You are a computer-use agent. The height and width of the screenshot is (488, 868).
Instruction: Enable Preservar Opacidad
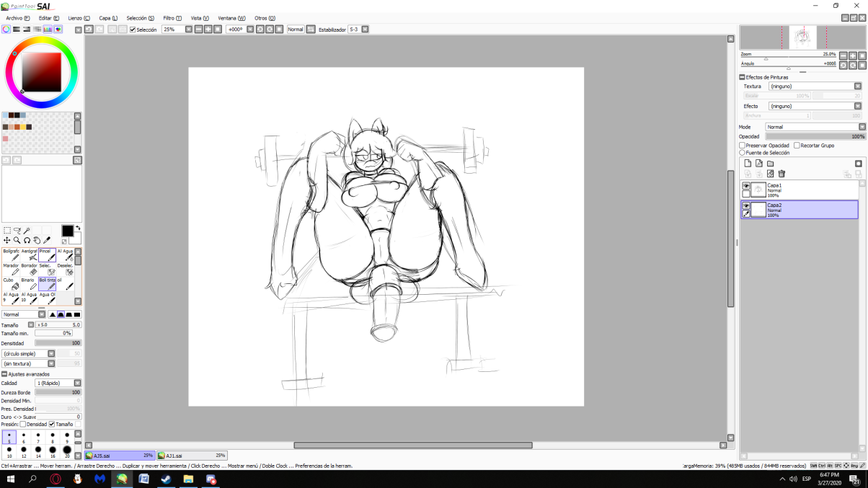(743, 146)
